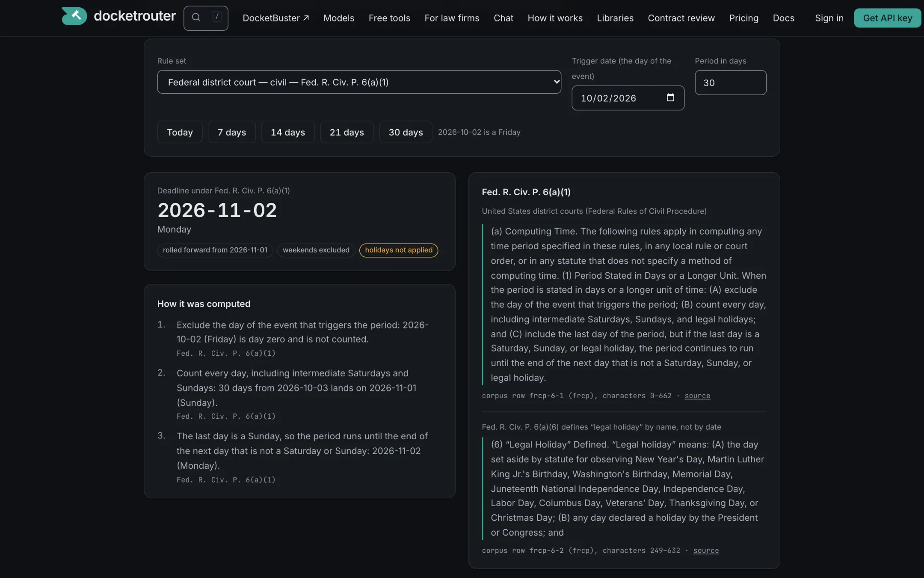
Task: Open the Models menu item
Action: [338, 18]
